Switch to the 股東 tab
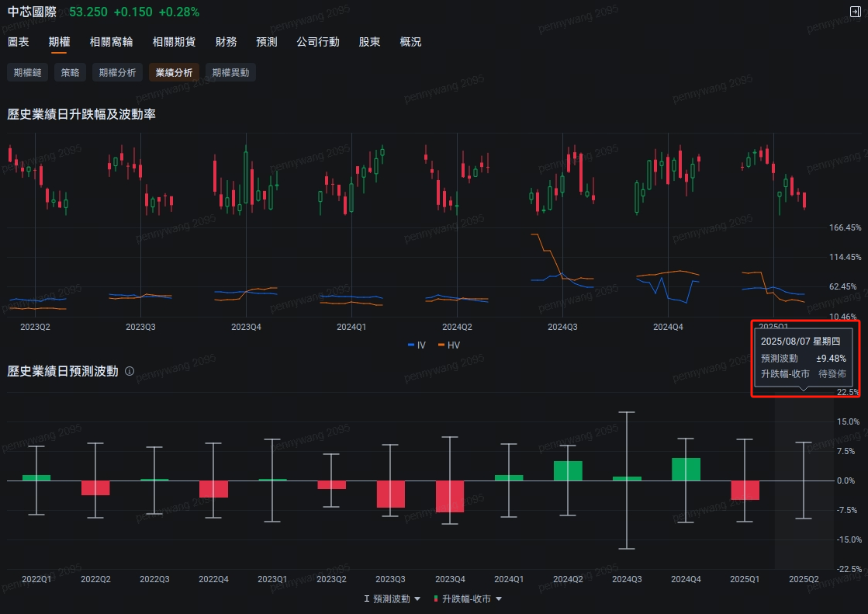The width and height of the screenshot is (868, 614). [369, 42]
